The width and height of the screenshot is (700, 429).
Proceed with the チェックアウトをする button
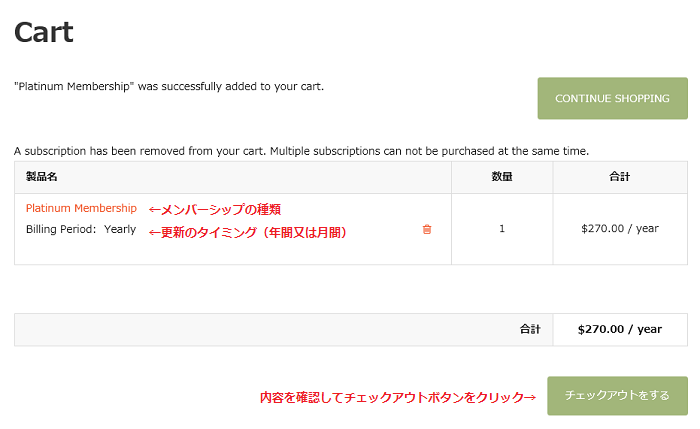pos(617,396)
